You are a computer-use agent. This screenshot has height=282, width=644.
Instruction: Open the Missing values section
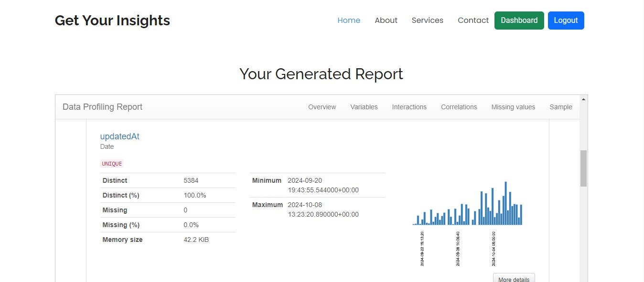513,107
